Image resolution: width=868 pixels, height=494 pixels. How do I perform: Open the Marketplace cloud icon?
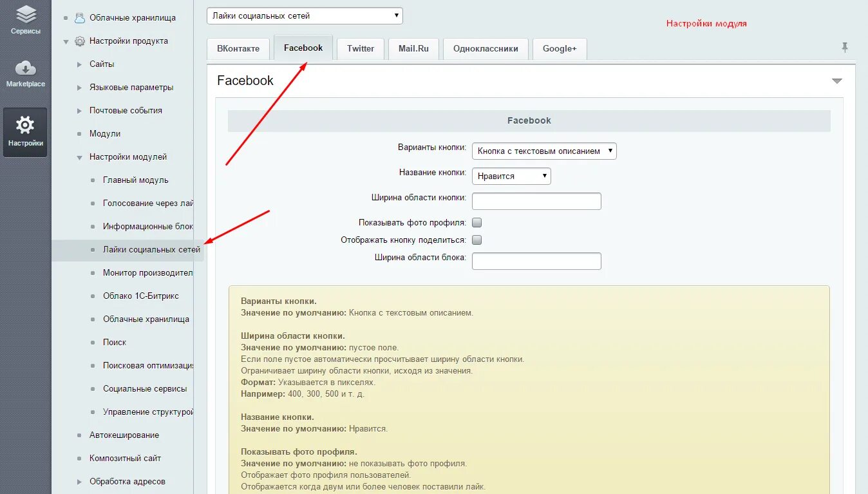coord(26,68)
